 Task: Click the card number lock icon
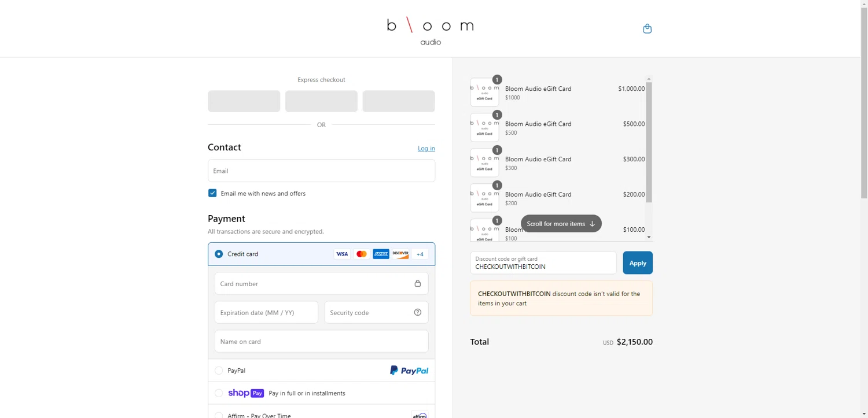click(x=417, y=283)
